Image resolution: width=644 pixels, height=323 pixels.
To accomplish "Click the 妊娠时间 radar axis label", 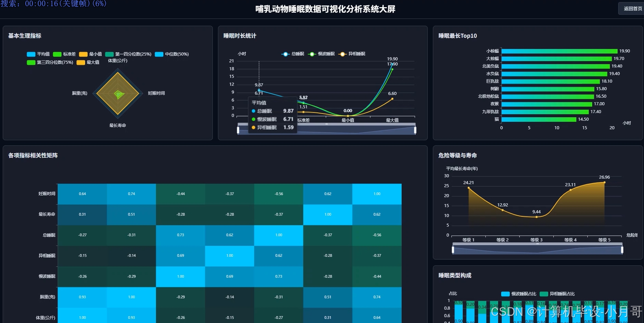I will pos(156,93).
